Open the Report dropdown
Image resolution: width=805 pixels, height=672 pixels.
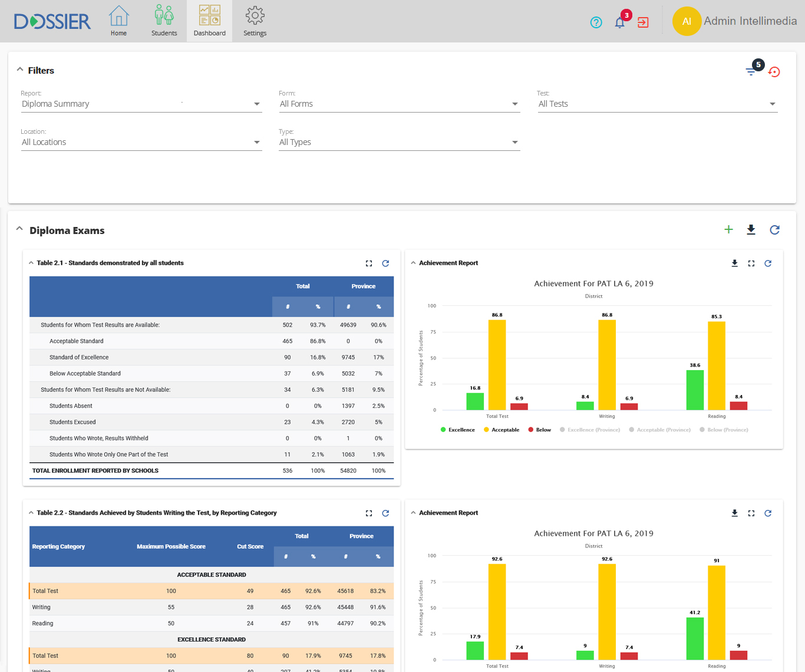point(141,104)
